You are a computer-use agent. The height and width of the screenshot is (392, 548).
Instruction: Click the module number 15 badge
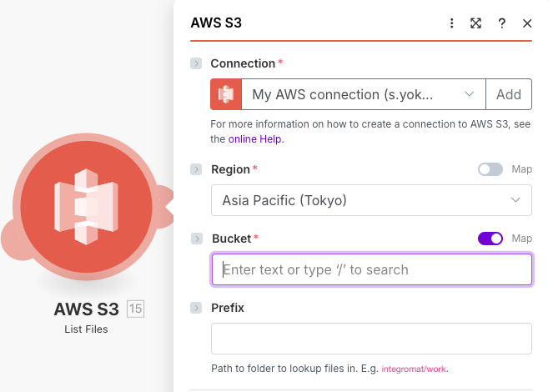pyautogui.click(x=135, y=309)
